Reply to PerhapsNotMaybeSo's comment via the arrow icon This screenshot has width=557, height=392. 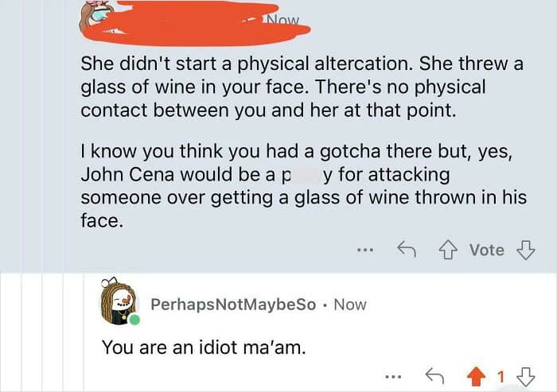[434, 375]
